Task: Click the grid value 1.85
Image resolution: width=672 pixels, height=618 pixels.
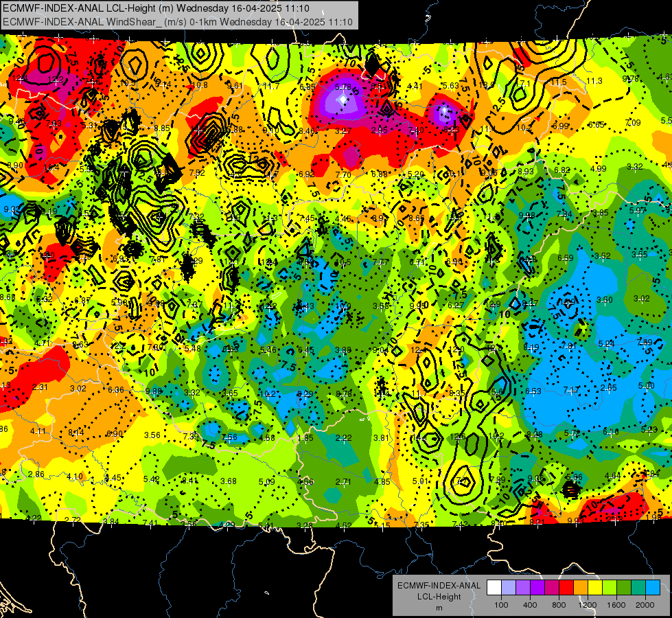Action: (x=305, y=438)
